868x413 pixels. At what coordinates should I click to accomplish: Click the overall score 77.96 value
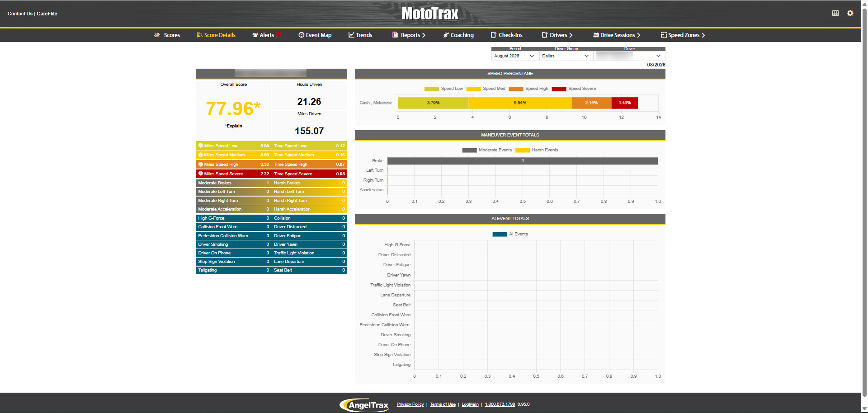(233, 109)
